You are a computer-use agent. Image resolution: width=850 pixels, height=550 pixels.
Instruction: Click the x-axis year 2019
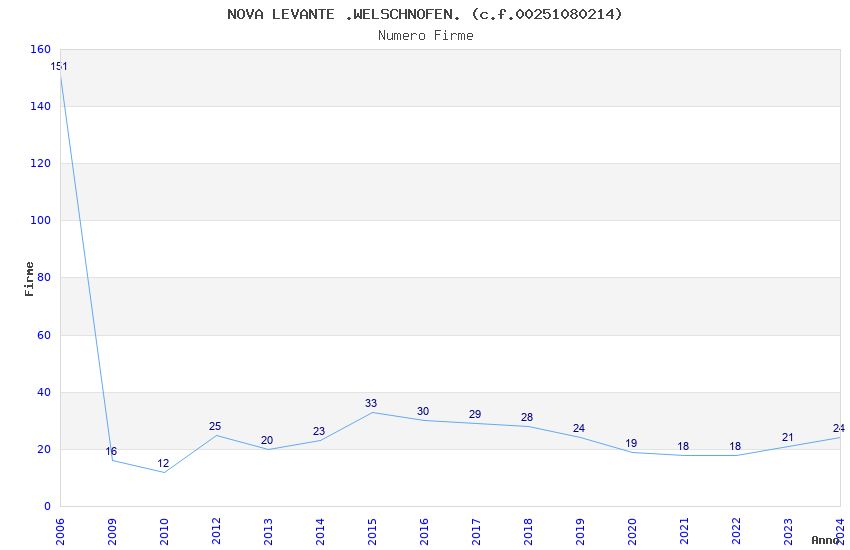click(x=581, y=532)
